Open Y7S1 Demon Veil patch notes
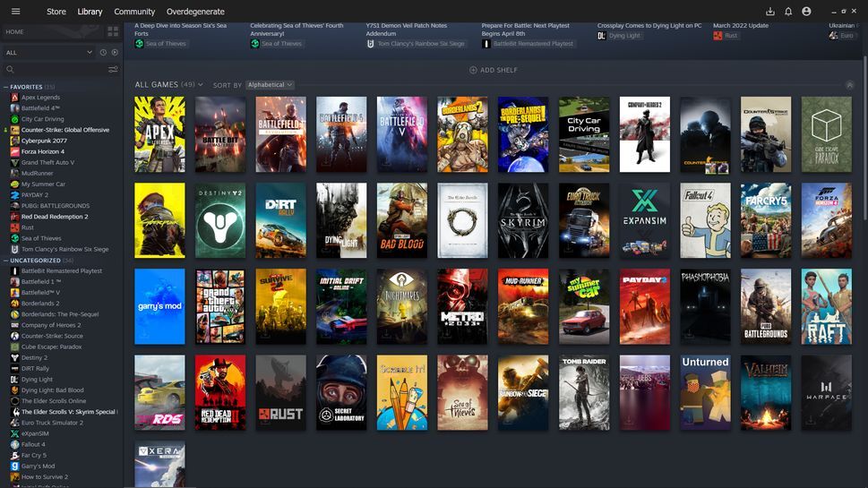Screen dimensions: 868x488 click(407, 30)
